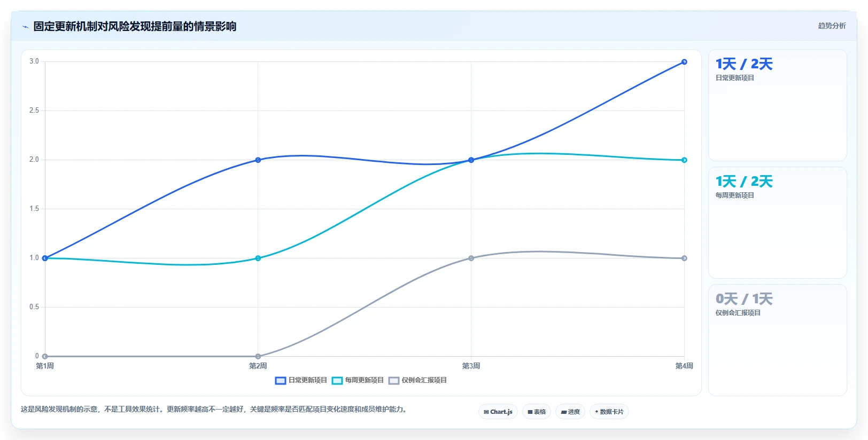Screen dimensions: 868x440
Task: Click the 日常更新项目 card caption
Action: tap(735, 78)
